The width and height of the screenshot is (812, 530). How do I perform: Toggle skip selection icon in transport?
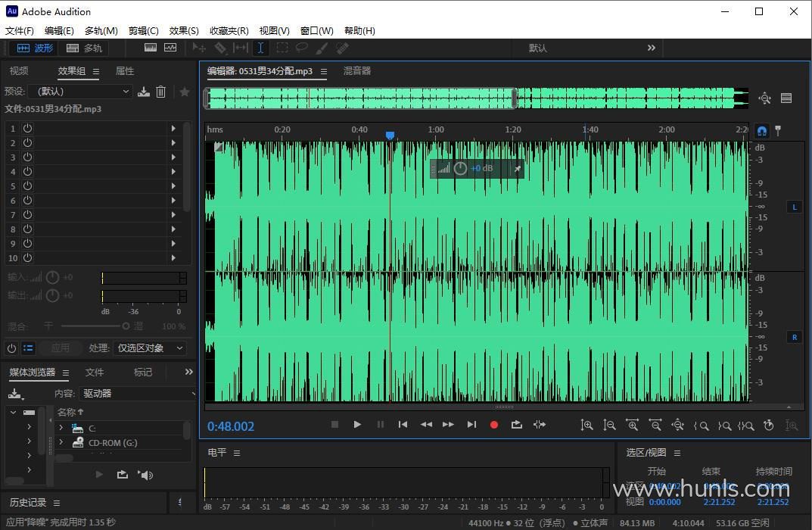(539, 425)
